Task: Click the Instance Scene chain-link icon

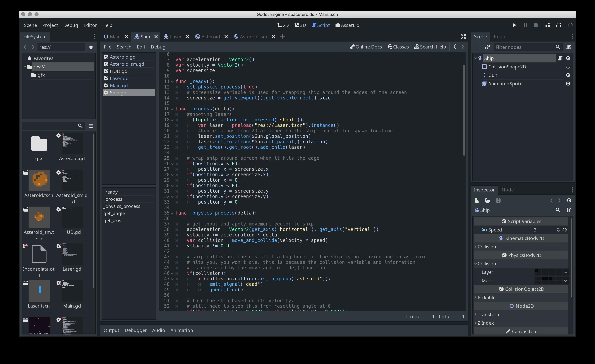Action: pyautogui.click(x=488, y=47)
